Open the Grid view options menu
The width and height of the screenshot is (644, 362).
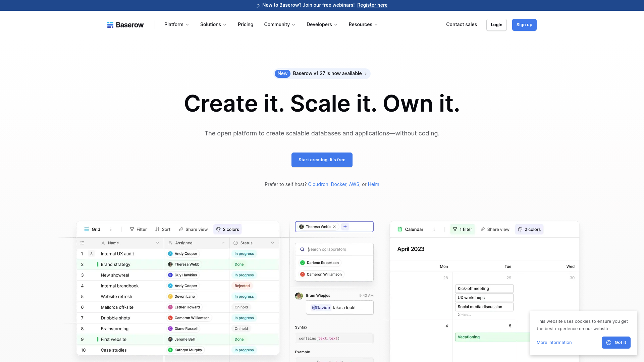click(111, 229)
